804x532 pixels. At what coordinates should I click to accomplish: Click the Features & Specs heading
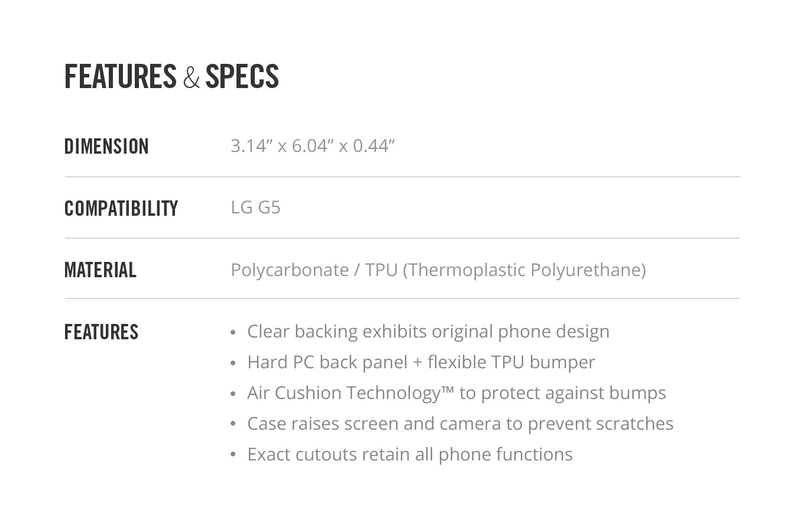tap(171, 77)
